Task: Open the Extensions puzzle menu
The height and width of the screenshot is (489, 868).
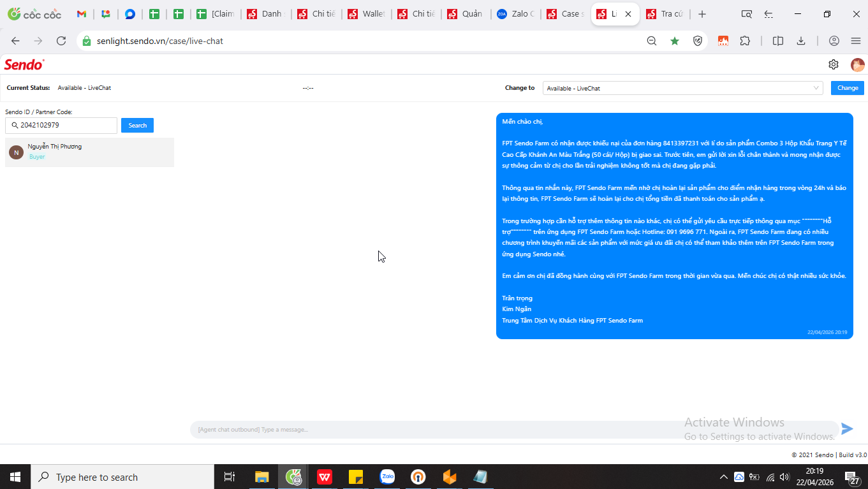Action: [x=745, y=41]
